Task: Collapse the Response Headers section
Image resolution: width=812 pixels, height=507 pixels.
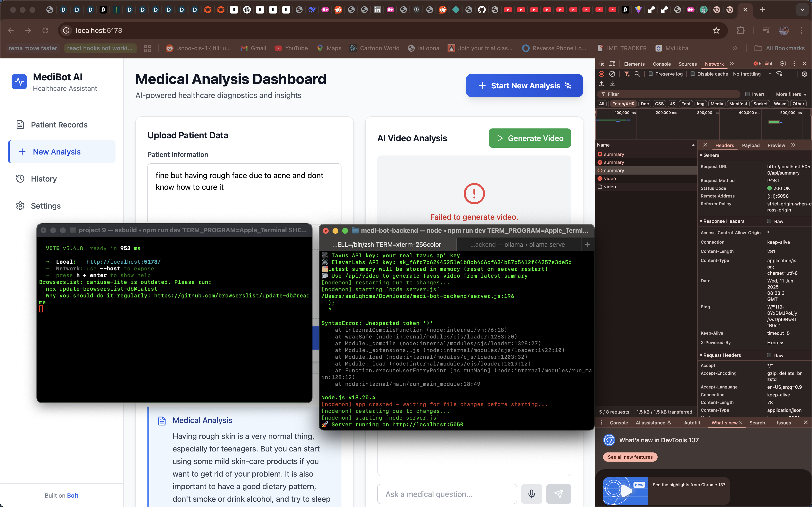Action: click(723, 221)
